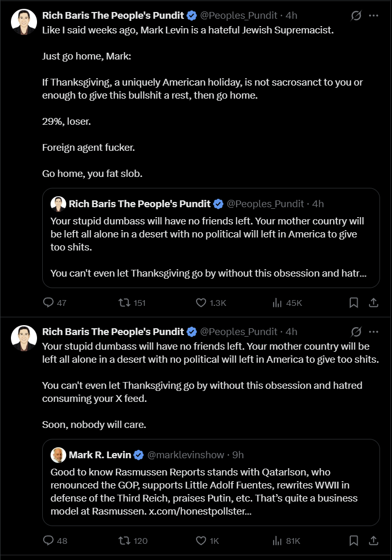
Task: Open replies on the first post (47)
Action: point(55,303)
